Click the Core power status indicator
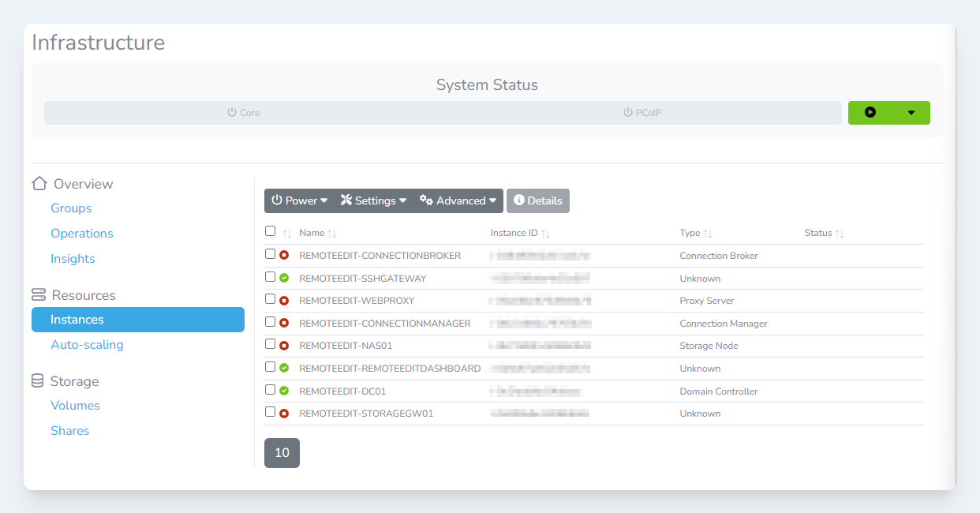 tap(243, 113)
